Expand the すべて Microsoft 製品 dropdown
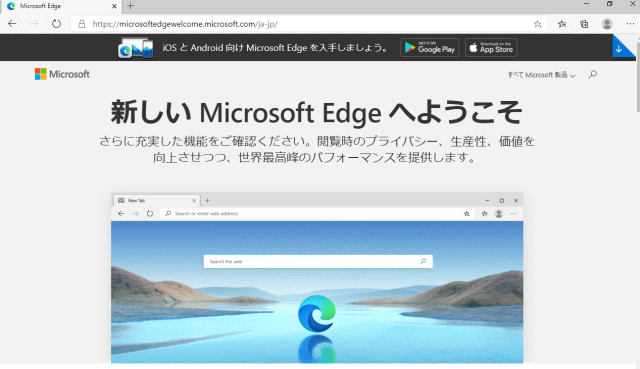 coord(541,75)
